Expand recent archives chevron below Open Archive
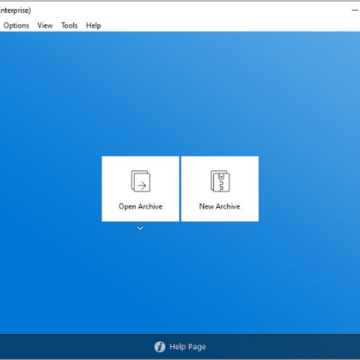The width and height of the screenshot is (360, 360). point(140,229)
